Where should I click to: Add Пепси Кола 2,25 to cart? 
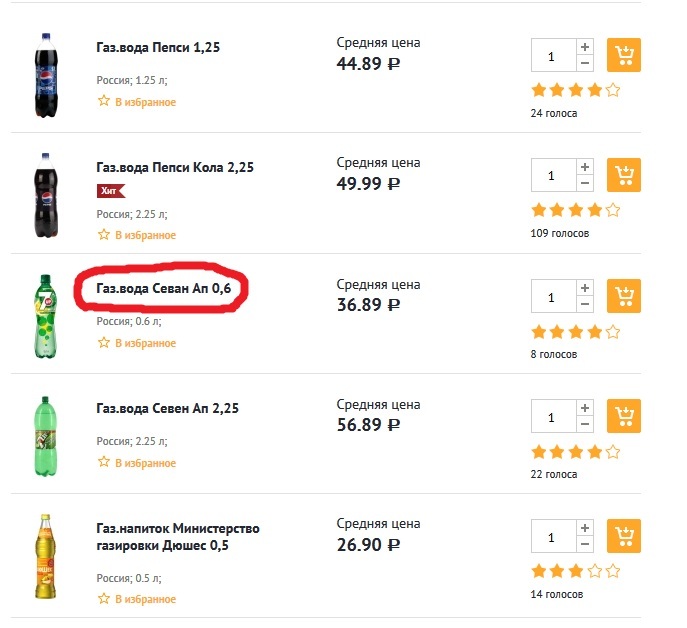624,175
